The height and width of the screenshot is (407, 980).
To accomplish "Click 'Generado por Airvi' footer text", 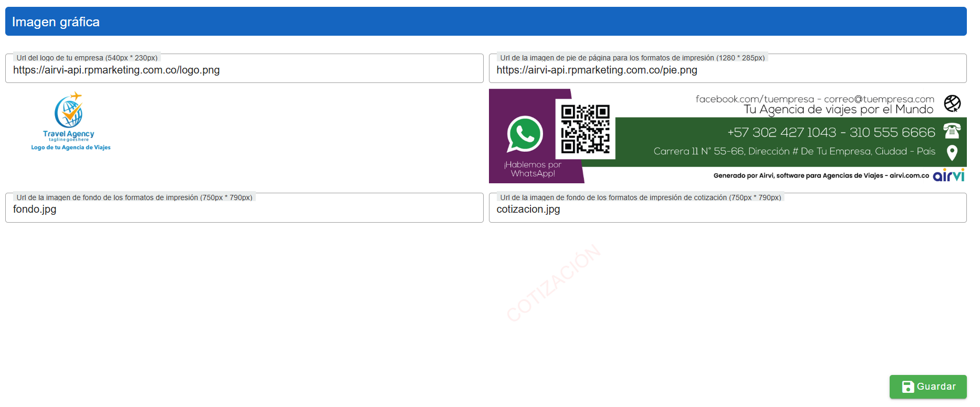I will tap(820, 175).
